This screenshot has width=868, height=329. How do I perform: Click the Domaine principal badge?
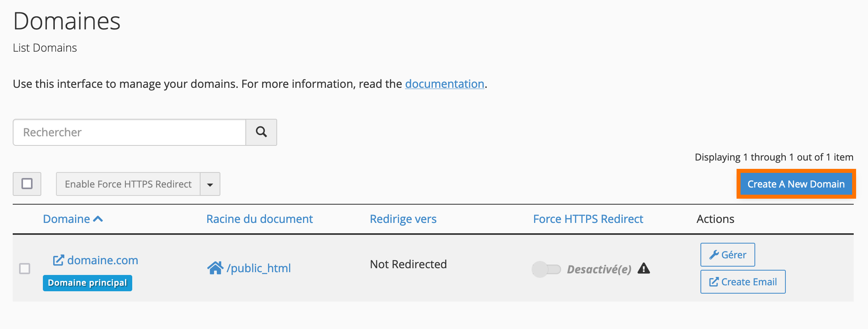tap(87, 283)
